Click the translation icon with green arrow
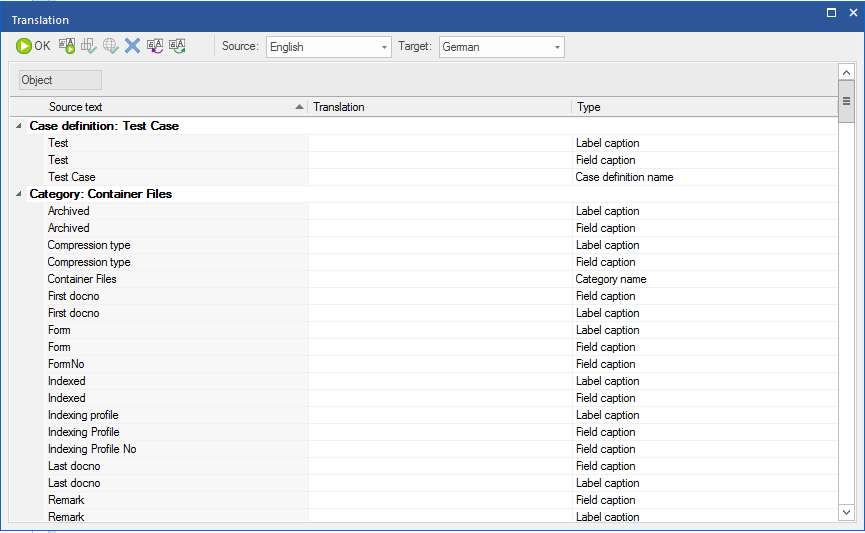Viewport: 865px width, 533px height. tap(177, 46)
